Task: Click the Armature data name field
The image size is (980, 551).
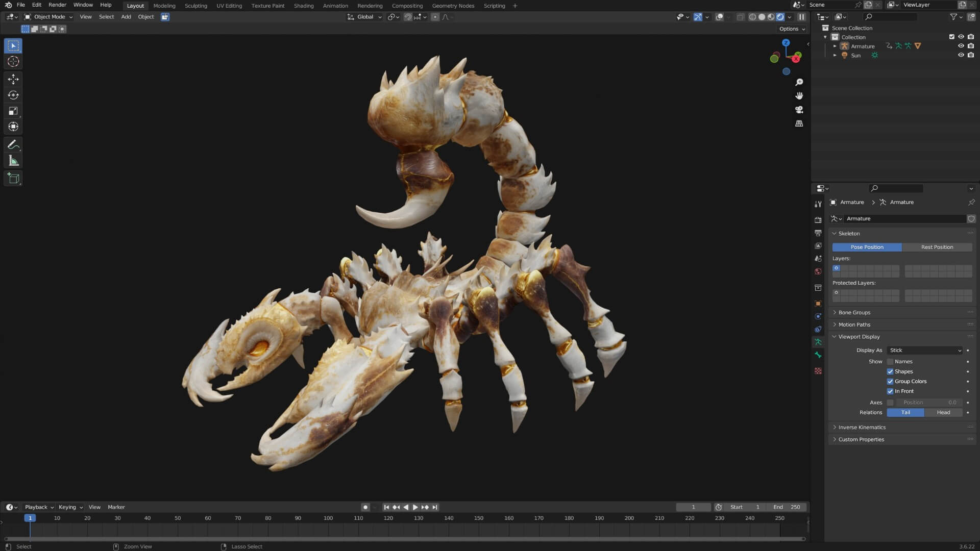Action: click(x=904, y=219)
